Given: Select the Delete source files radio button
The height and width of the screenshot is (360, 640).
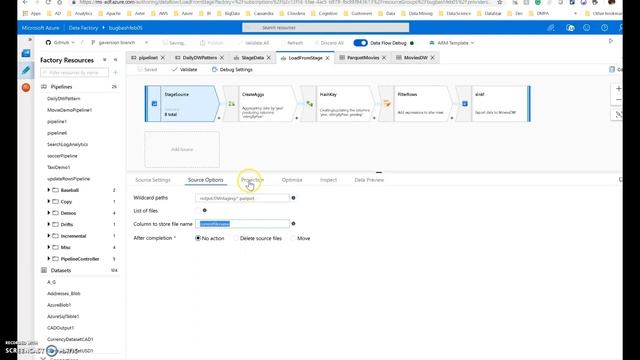Looking at the screenshot, I should tap(236, 238).
